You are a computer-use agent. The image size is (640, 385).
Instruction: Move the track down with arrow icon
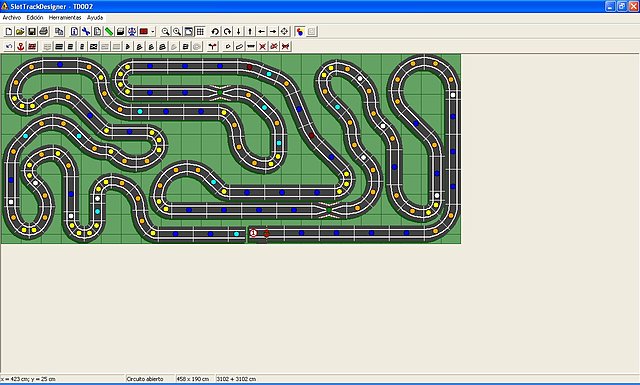pyautogui.click(x=239, y=31)
